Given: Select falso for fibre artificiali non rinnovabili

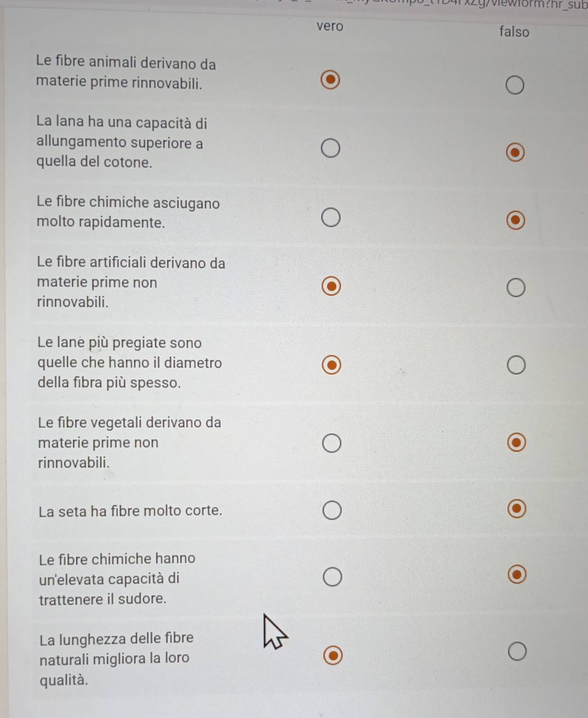Looking at the screenshot, I should tap(516, 288).
